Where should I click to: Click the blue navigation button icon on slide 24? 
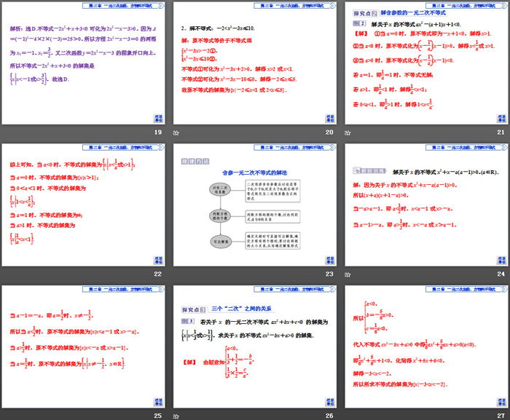(501, 260)
